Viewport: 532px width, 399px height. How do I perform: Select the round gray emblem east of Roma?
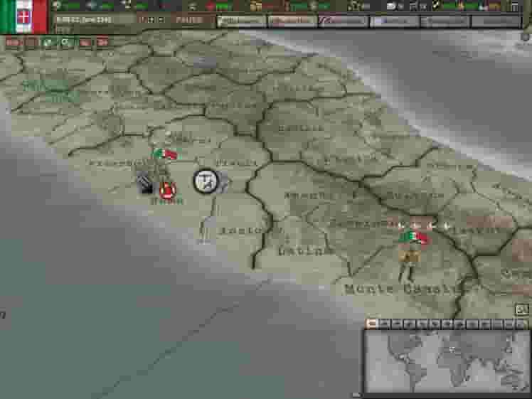206,181
